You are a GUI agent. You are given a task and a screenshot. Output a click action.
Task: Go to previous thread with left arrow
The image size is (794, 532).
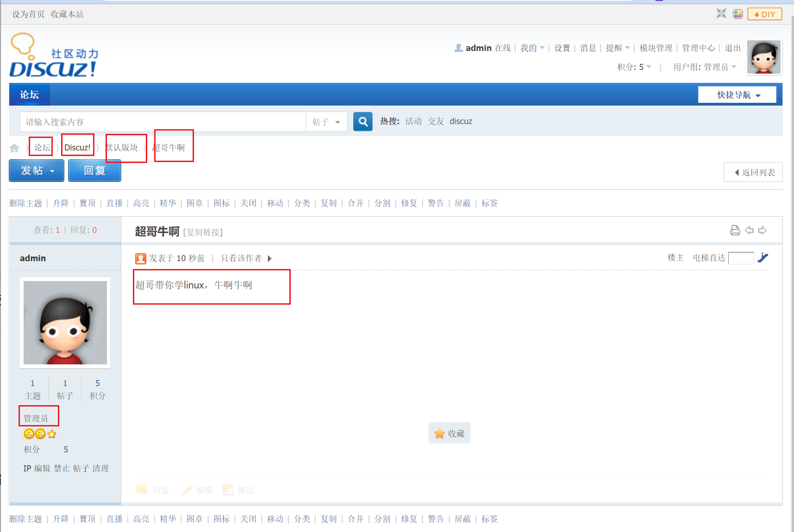(x=749, y=231)
